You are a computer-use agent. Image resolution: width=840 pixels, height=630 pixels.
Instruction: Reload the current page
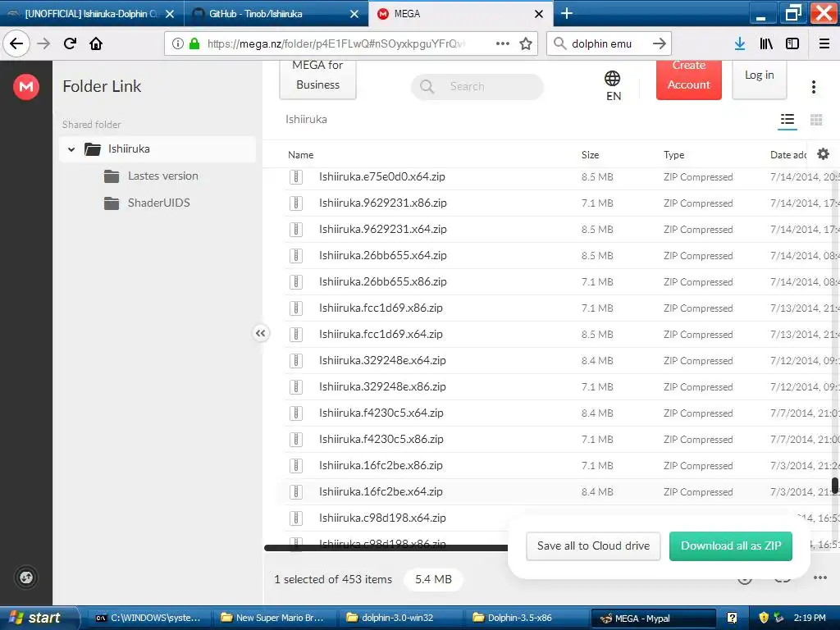point(71,43)
